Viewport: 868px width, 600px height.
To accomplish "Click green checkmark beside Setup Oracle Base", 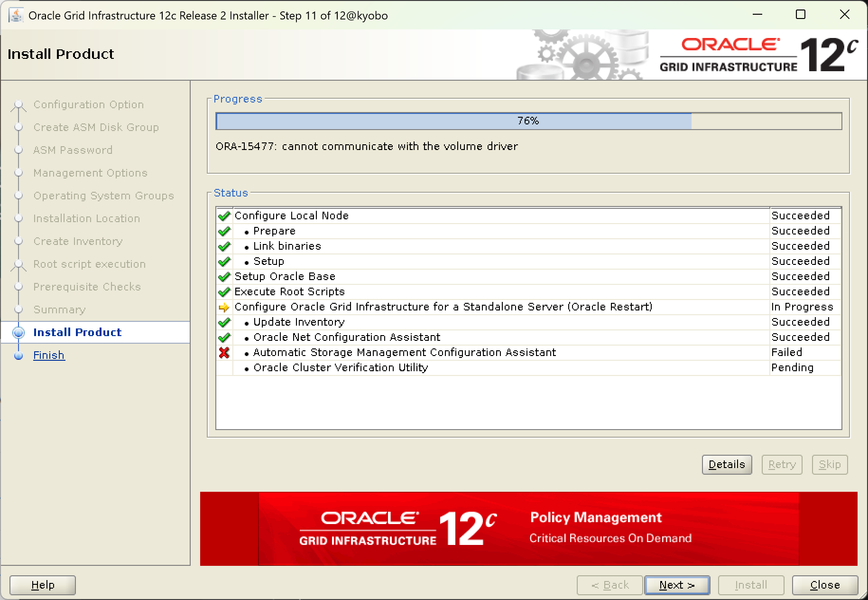I will tap(224, 277).
